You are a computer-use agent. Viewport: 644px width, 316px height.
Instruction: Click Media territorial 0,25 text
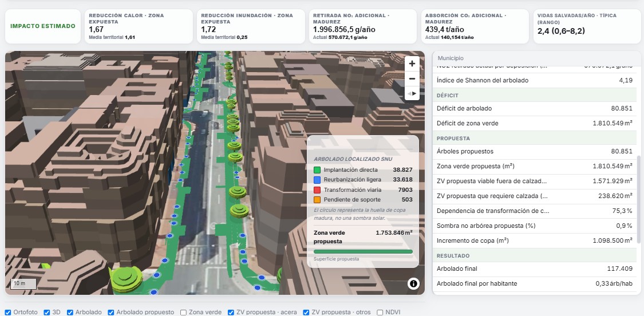point(224,37)
